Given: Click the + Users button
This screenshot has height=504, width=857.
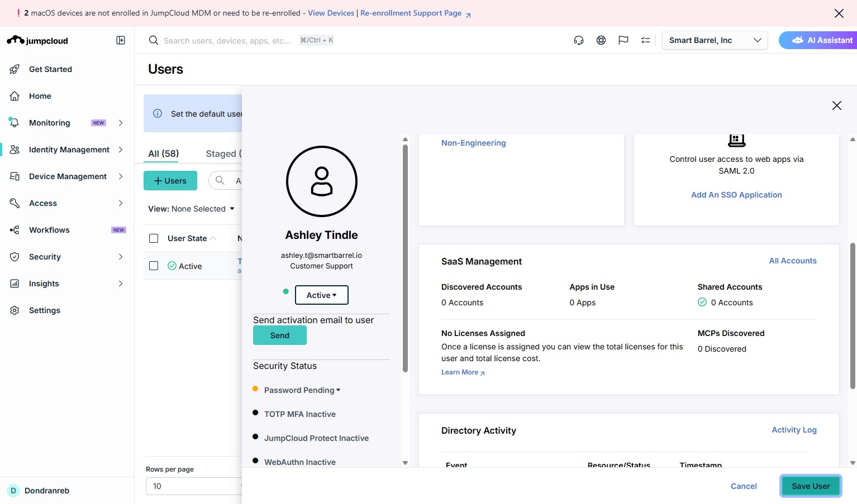Looking at the screenshot, I should [170, 181].
